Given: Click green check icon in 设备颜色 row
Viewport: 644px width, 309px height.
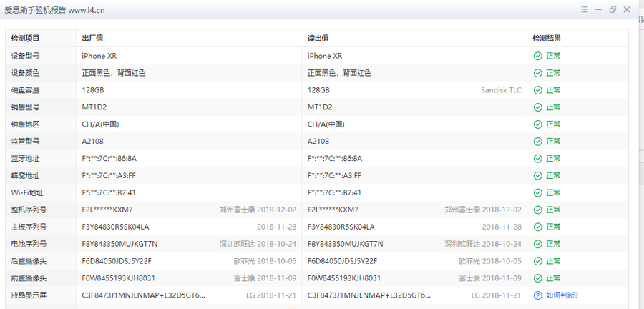Looking at the screenshot, I should 537,73.
